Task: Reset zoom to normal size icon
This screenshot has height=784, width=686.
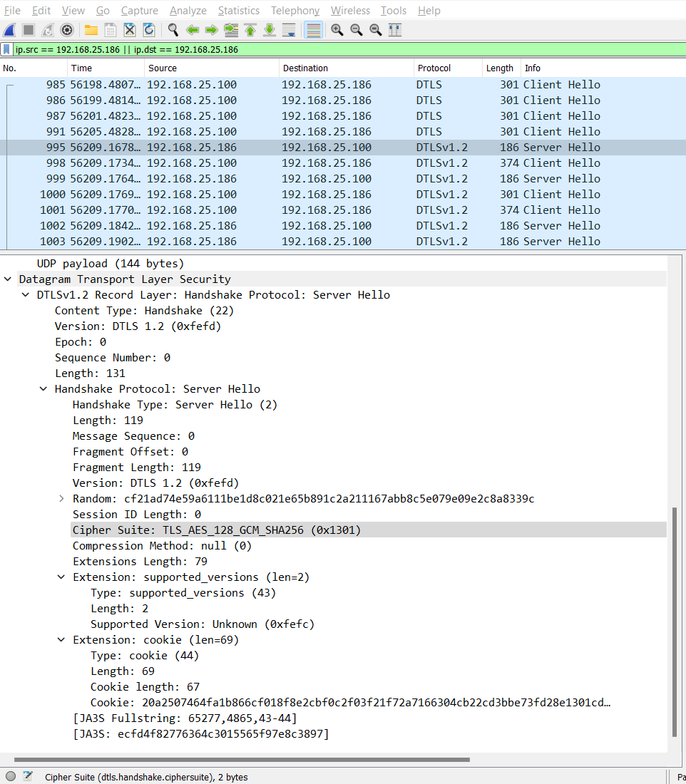Action: click(376, 30)
